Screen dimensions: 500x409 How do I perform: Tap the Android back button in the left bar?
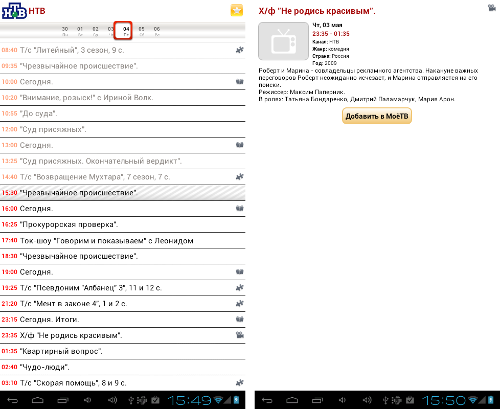pos(13,400)
